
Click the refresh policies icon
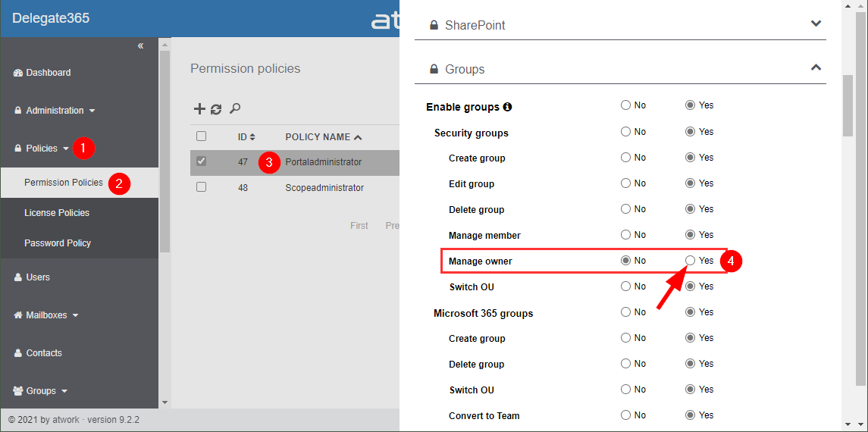pyautogui.click(x=216, y=109)
